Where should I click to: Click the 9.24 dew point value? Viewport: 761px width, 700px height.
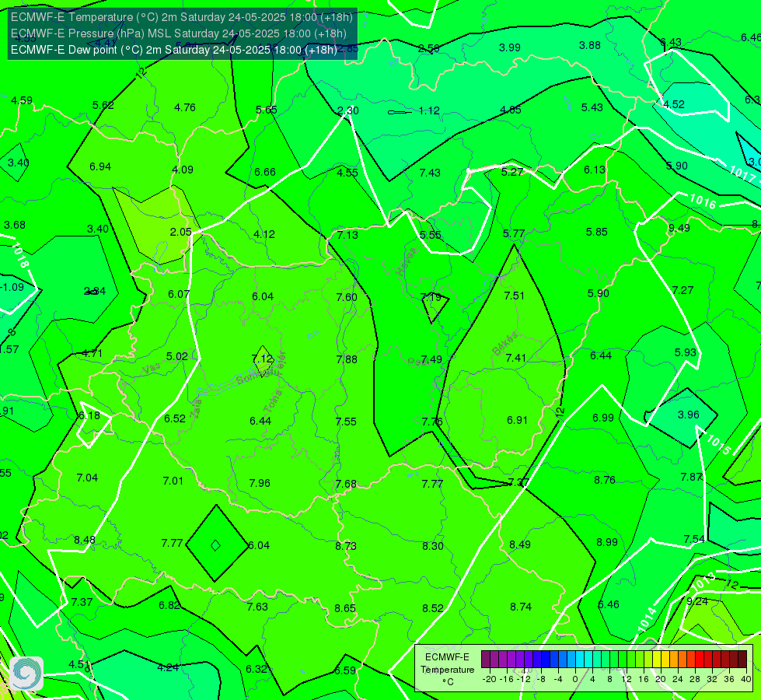click(x=697, y=601)
